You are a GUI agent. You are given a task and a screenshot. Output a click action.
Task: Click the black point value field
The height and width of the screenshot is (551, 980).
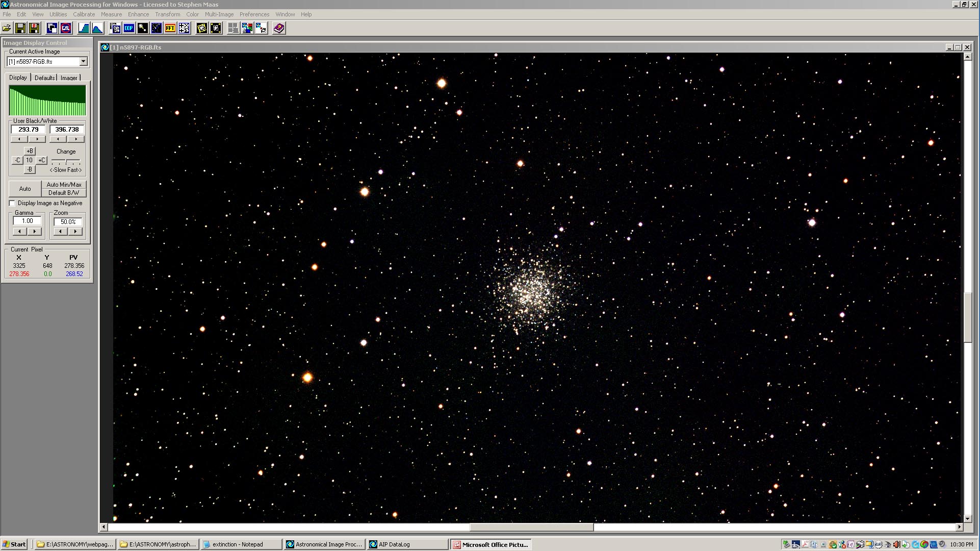pyautogui.click(x=29, y=130)
